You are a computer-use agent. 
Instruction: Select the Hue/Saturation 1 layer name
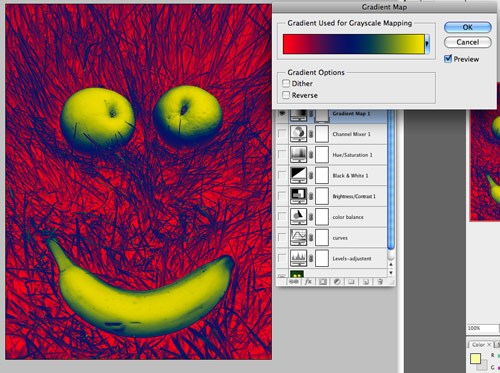point(352,155)
